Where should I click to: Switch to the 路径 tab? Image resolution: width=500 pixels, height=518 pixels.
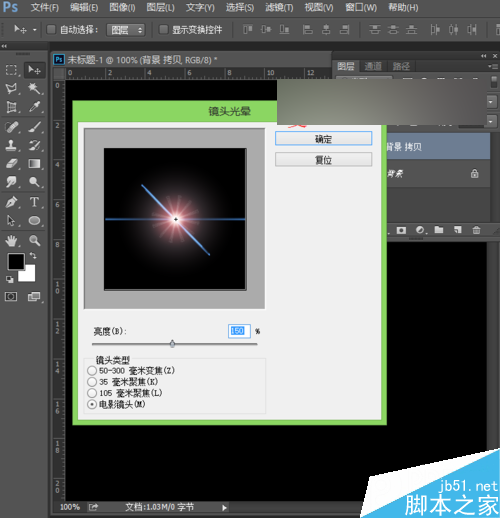click(x=401, y=66)
